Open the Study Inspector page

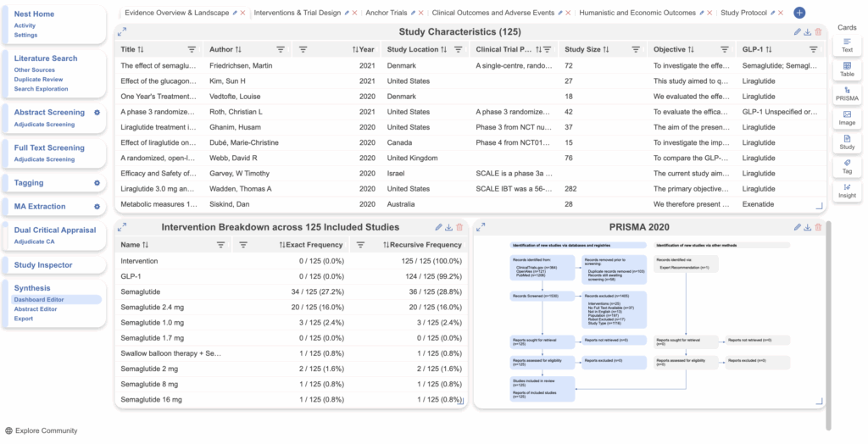tap(43, 265)
